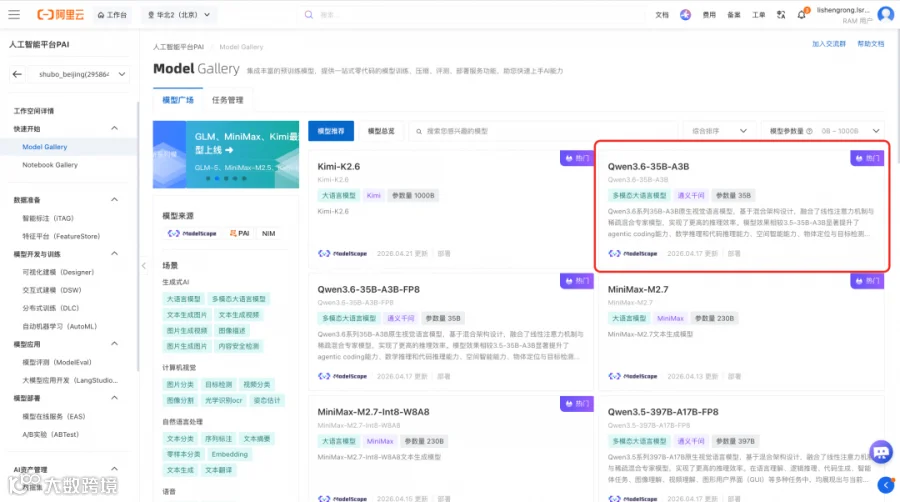This screenshot has height=502, width=900.
Task: Collapse the AI资产管理 sidebar section
Action: tap(114, 469)
